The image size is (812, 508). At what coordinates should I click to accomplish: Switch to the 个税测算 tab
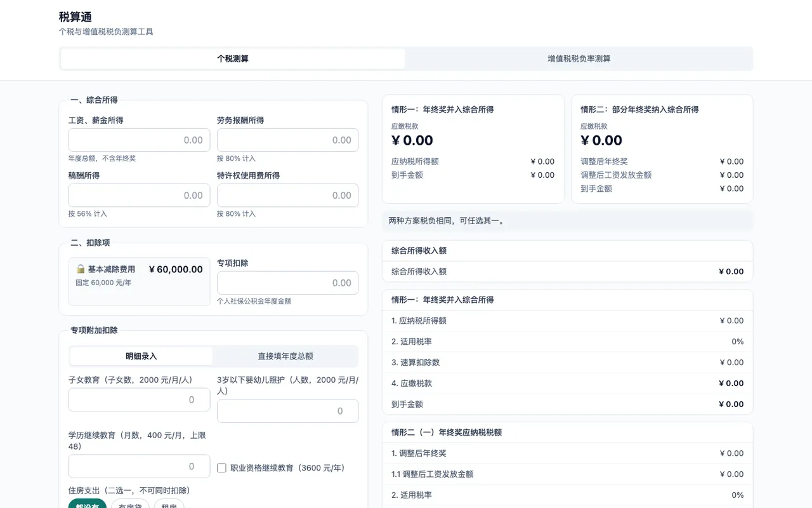[233, 59]
